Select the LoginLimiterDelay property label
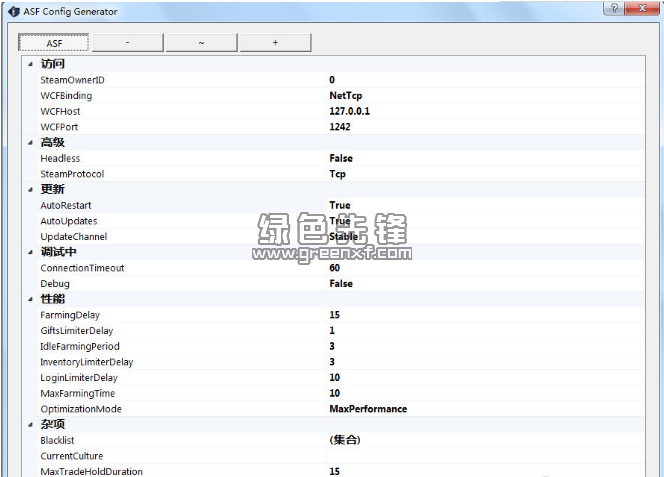Screen dimensions: 664x477 click(x=79, y=378)
